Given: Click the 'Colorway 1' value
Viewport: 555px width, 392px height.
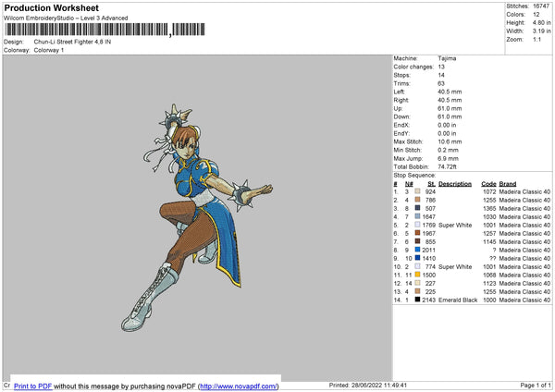Looking at the screenshot, I should coord(49,50).
